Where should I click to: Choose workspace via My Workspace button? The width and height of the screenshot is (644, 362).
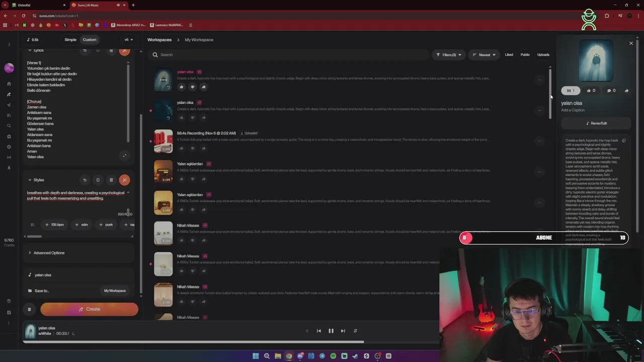pyautogui.click(x=115, y=291)
